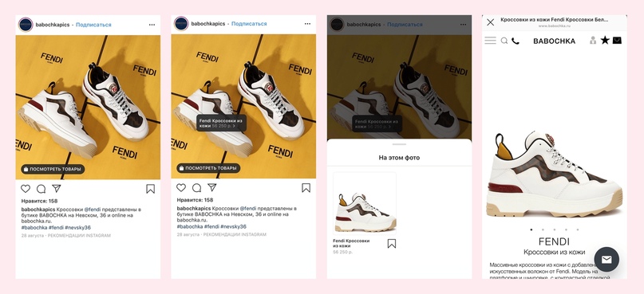Open the three-dots menu on the first post
This screenshot has height=294, width=644.
[152, 25]
